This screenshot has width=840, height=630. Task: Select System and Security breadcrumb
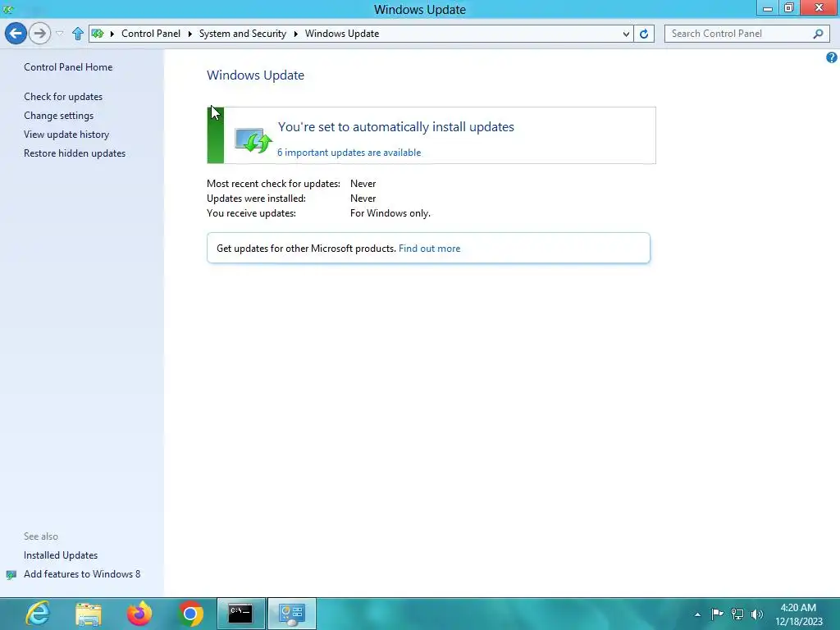tap(242, 33)
